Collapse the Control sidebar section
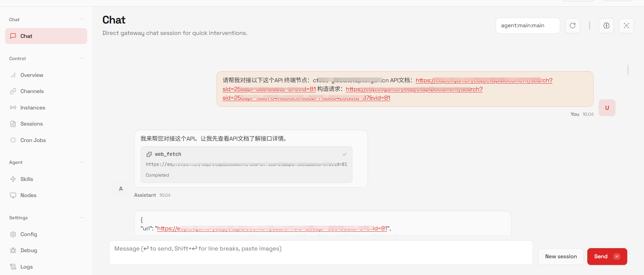 coord(82,58)
